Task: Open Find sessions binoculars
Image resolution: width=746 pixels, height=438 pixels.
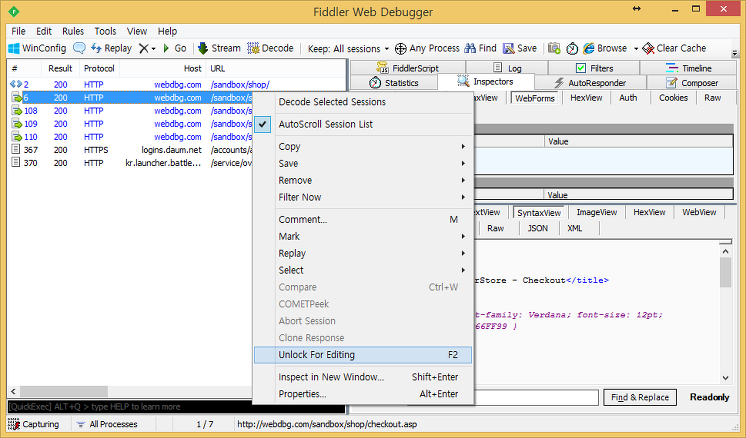Action: tap(481, 48)
